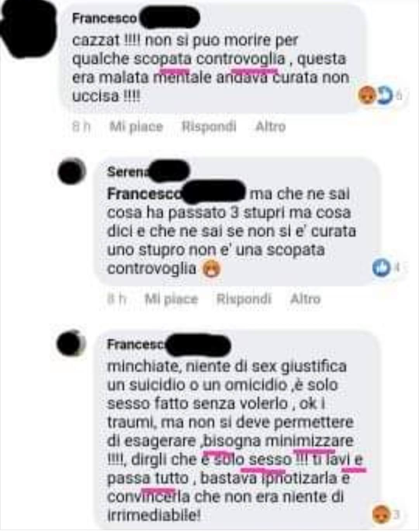Open Serena's profile picture
This screenshot has width=419, height=532.
point(71,171)
